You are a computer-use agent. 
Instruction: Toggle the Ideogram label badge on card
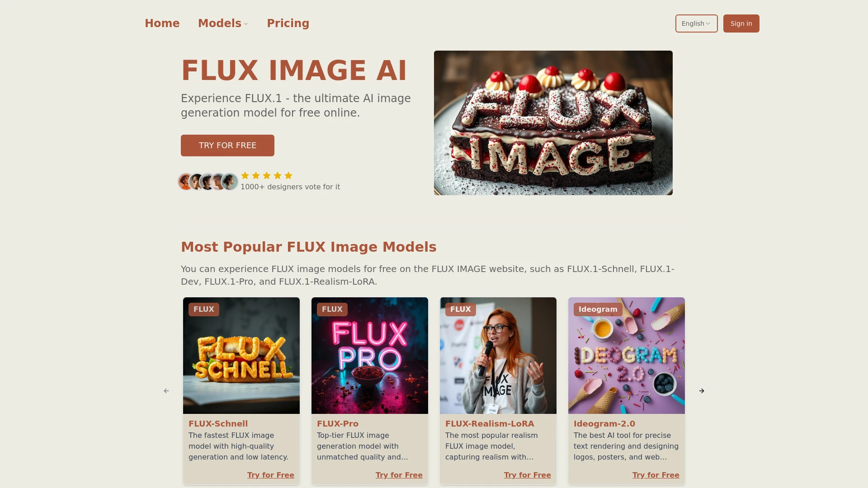597,309
